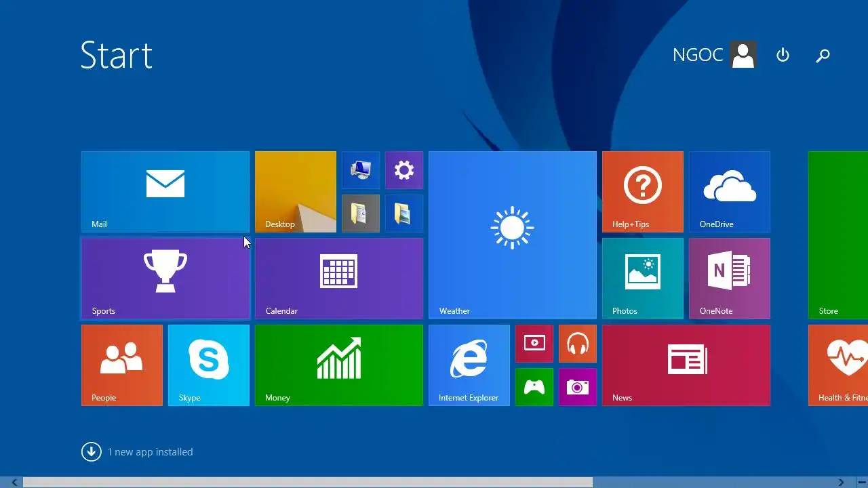Open the Pictures folder small tile
The height and width of the screenshot is (488, 868).
(x=404, y=213)
